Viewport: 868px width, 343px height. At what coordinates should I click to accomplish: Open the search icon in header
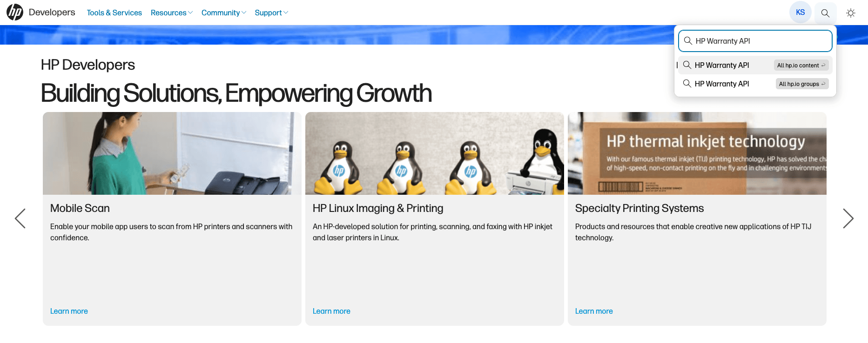click(x=825, y=13)
